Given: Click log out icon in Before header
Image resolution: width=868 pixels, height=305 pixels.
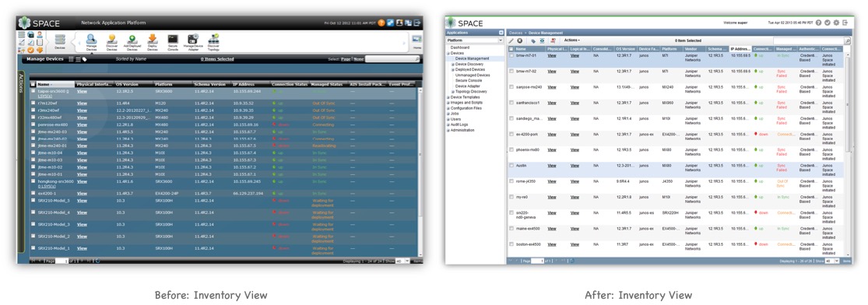Looking at the screenshot, I should tap(416, 23).
